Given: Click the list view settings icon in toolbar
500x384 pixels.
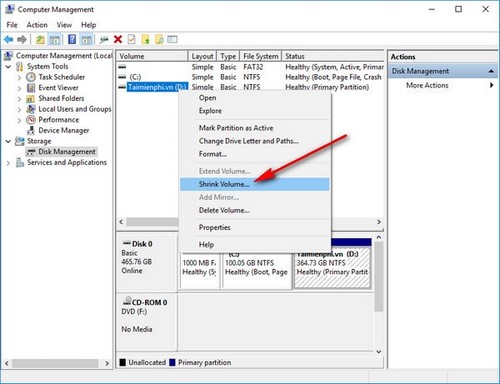Looking at the screenshot, I should (x=172, y=40).
